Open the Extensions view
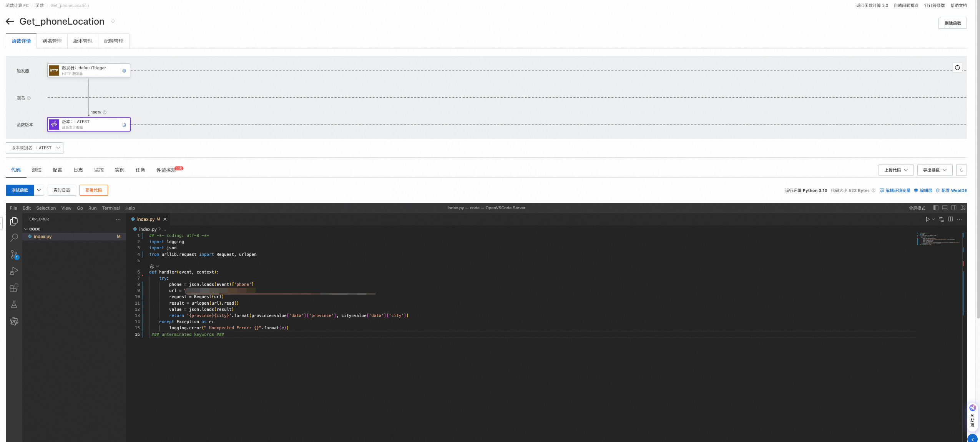 (x=14, y=288)
